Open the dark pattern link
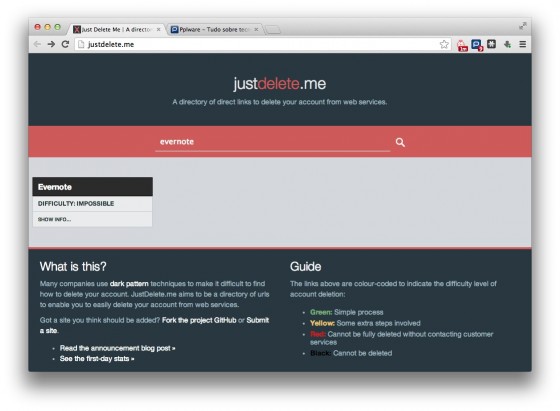560x411 pixels. (129, 284)
